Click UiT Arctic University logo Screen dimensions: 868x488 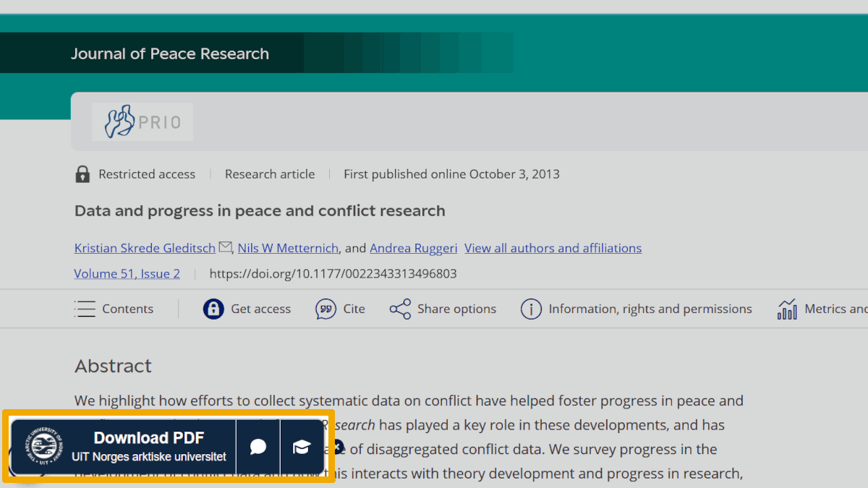point(45,446)
